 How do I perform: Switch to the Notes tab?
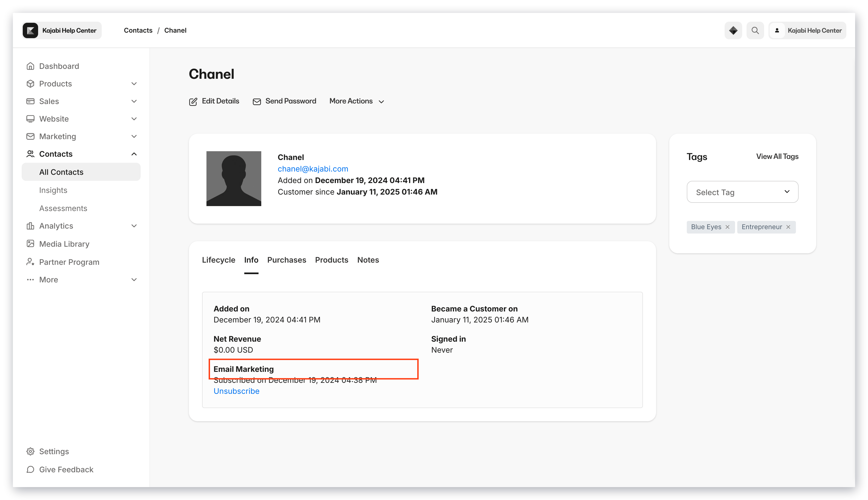368,260
